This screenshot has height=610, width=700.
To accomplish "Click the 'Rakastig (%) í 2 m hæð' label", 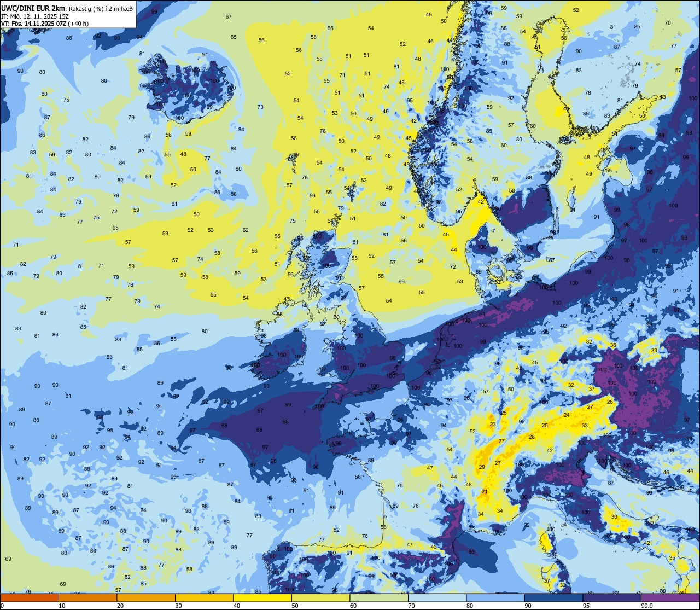I will pyautogui.click(x=100, y=8).
